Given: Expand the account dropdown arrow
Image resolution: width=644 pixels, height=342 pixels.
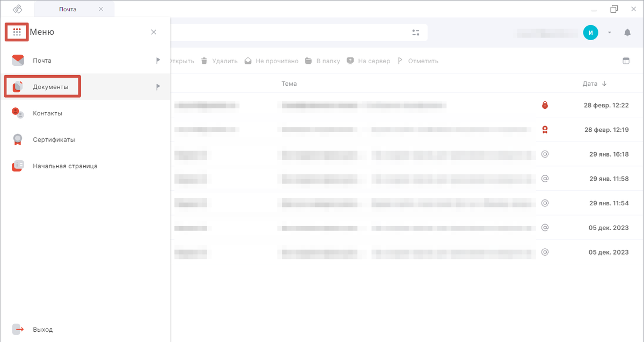Looking at the screenshot, I should point(610,32).
